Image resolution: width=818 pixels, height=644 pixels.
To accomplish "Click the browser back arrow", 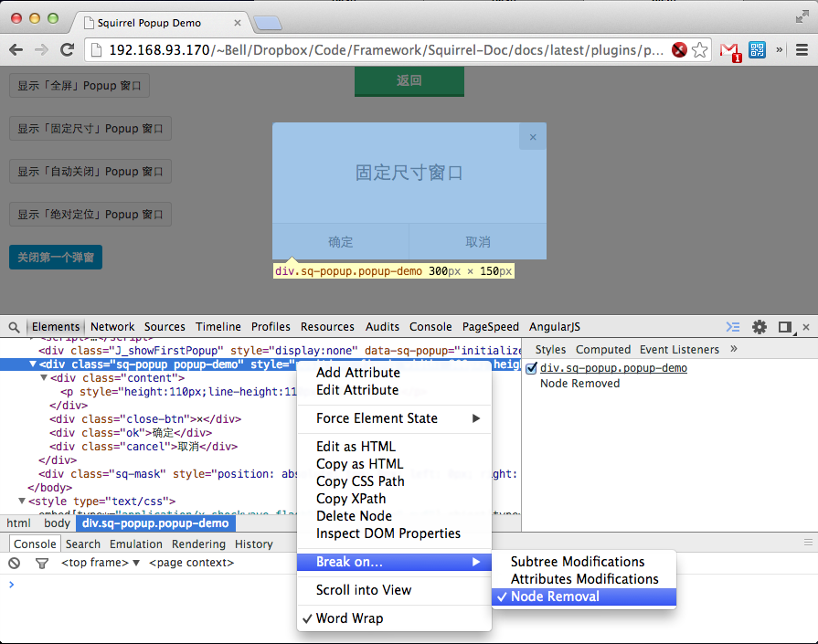I will 16,50.
